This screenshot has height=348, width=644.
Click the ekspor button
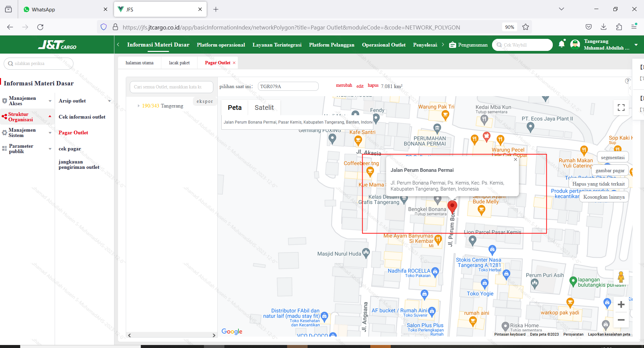[x=205, y=101]
